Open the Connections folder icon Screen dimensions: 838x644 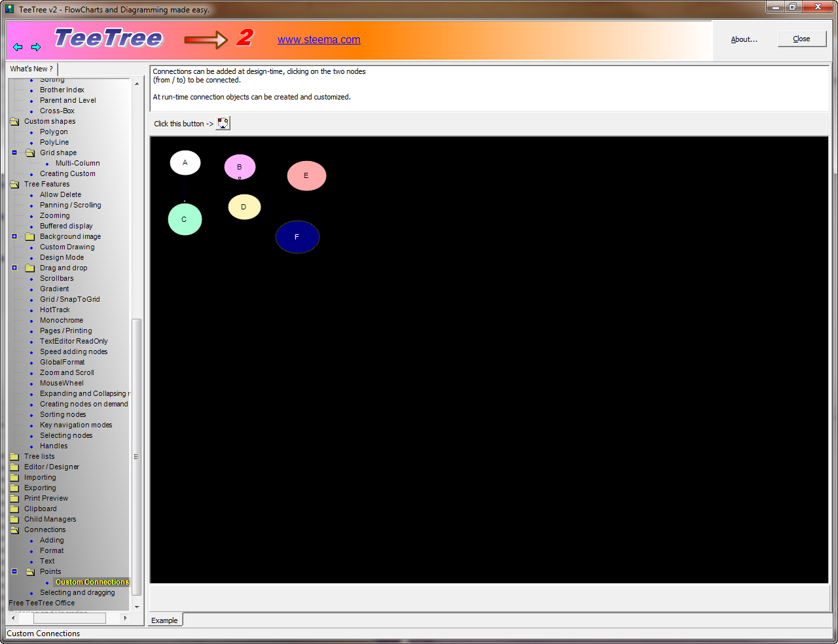tap(14, 529)
